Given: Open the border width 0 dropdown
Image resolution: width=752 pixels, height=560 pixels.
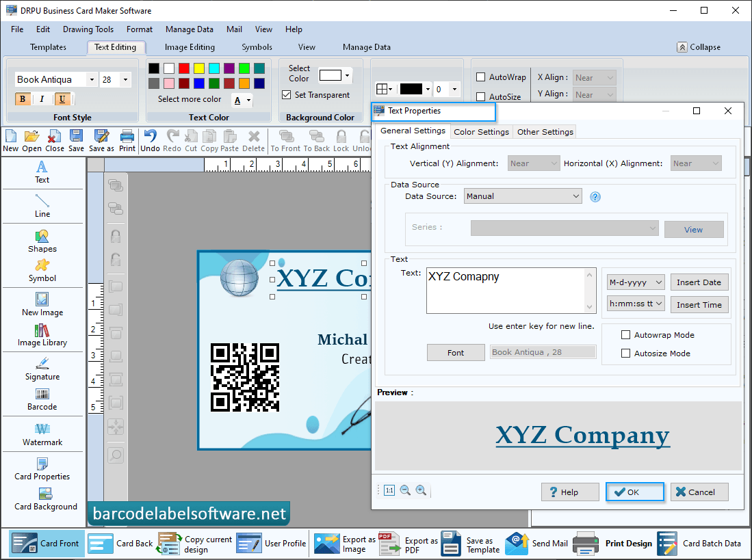Looking at the screenshot, I should coord(454,89).
